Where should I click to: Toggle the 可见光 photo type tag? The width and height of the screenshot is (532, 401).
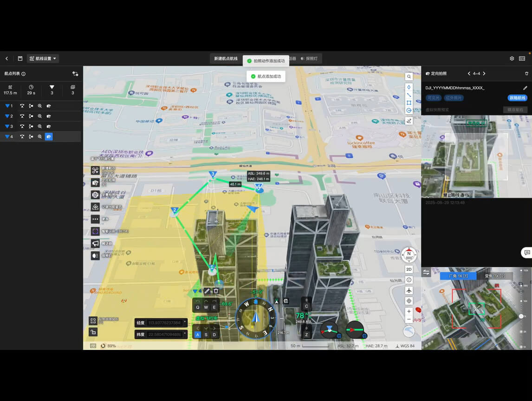[x=434, y=98]
